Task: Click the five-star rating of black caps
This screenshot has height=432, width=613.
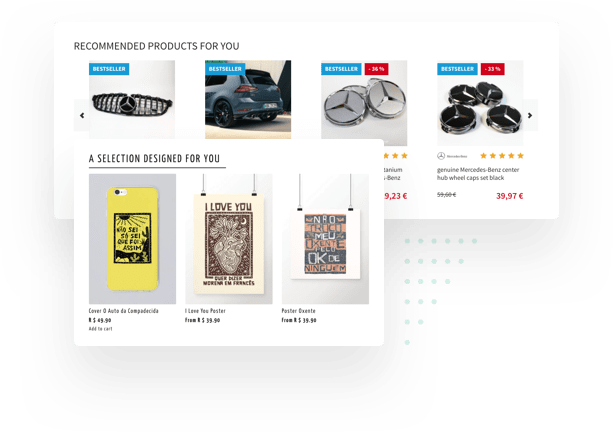Action: 502,156
